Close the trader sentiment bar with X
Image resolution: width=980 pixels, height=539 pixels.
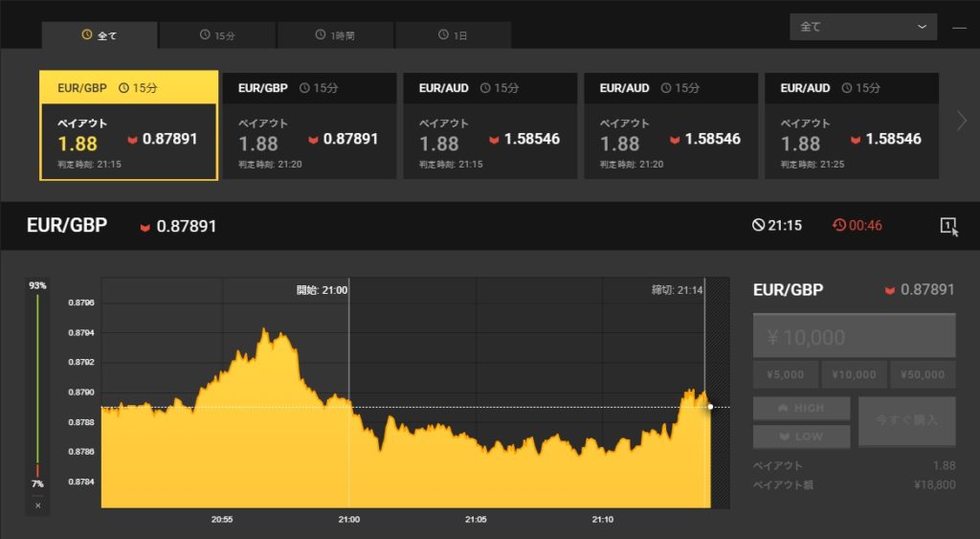[x=38, y=505]
